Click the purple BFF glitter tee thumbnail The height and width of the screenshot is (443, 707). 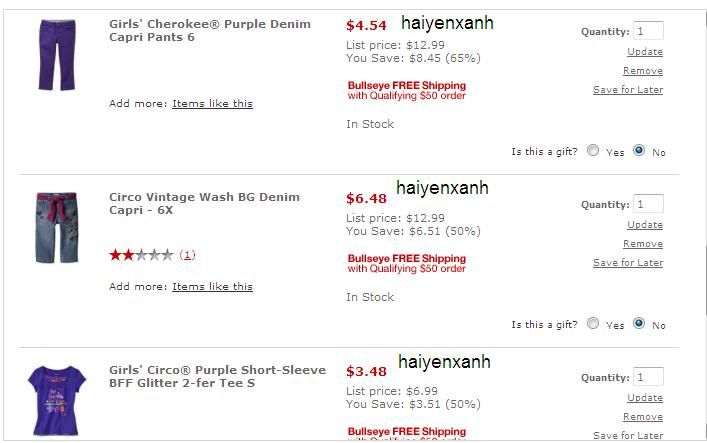tap(56, 399)
